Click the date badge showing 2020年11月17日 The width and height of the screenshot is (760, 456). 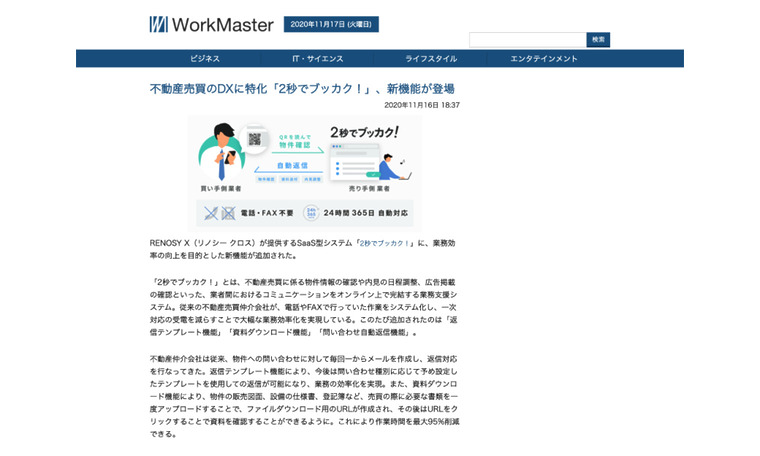pos(331,24)
